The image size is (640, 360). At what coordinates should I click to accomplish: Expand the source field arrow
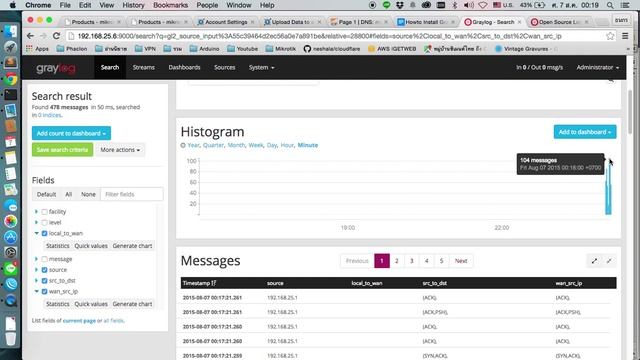coord(36,270)
